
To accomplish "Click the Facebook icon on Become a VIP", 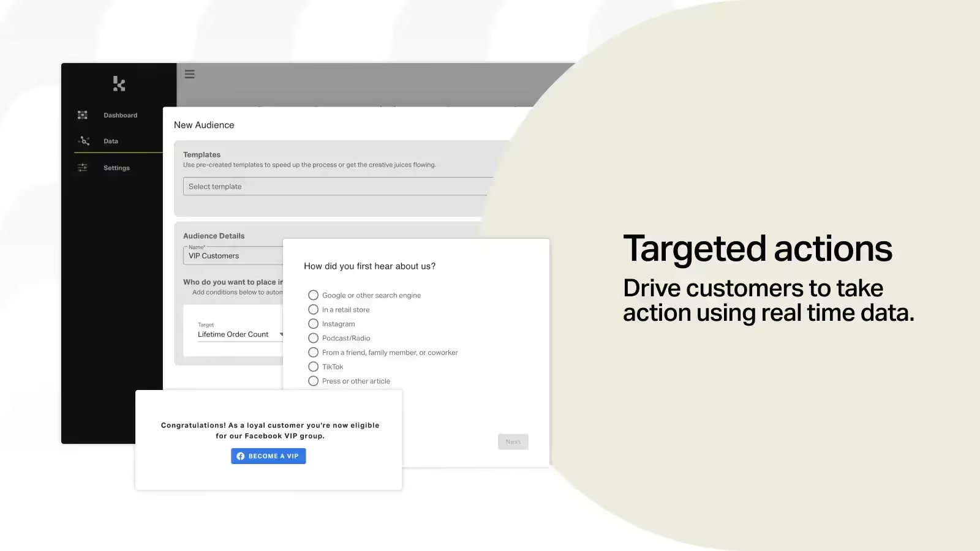I will tap(241, 456).
